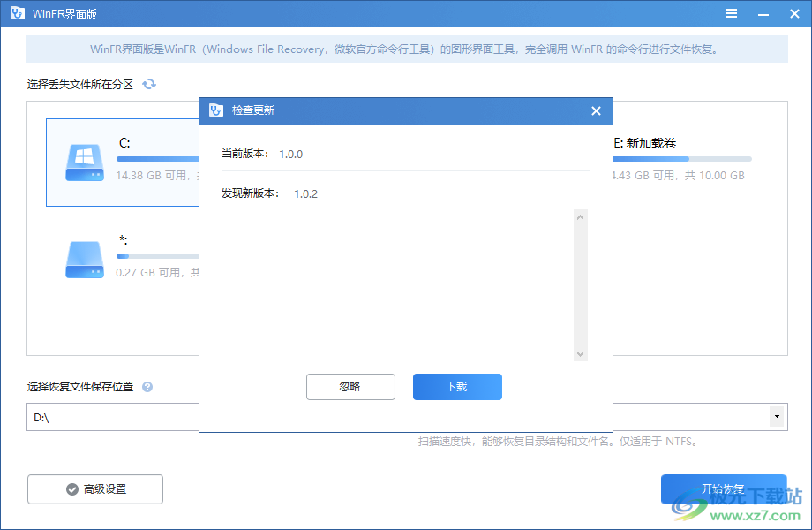Click the E: drive usage bar

point(682,159)
